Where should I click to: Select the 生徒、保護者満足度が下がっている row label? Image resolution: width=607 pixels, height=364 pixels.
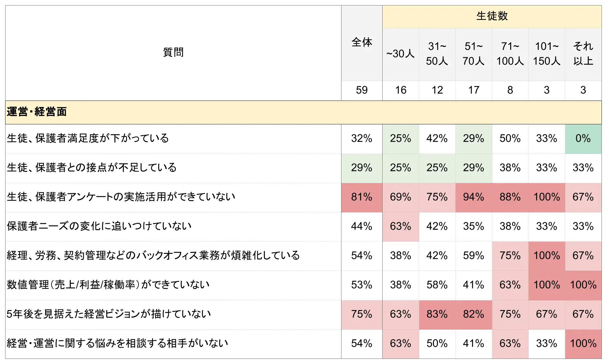(x=88, y=138)
